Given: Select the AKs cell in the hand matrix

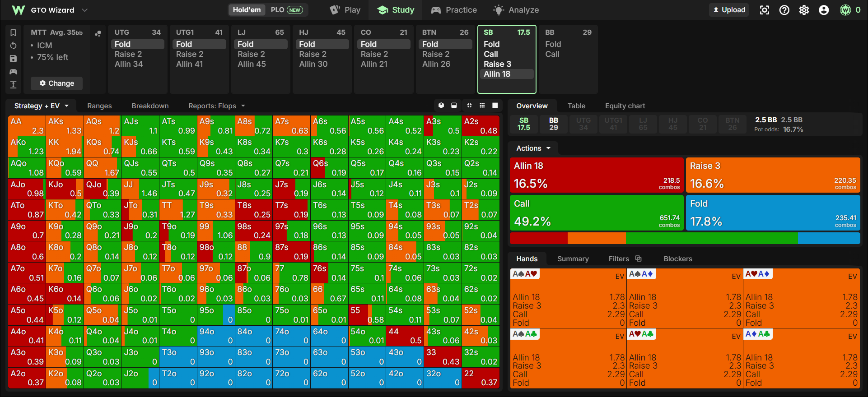Looking at the screenshot, I should tap(65, 126).
